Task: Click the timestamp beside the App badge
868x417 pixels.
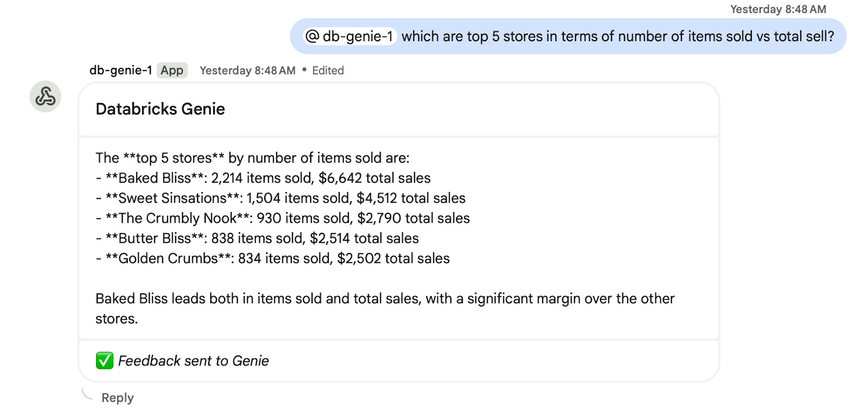Action: pyautogui.click(x=247, y=70)
